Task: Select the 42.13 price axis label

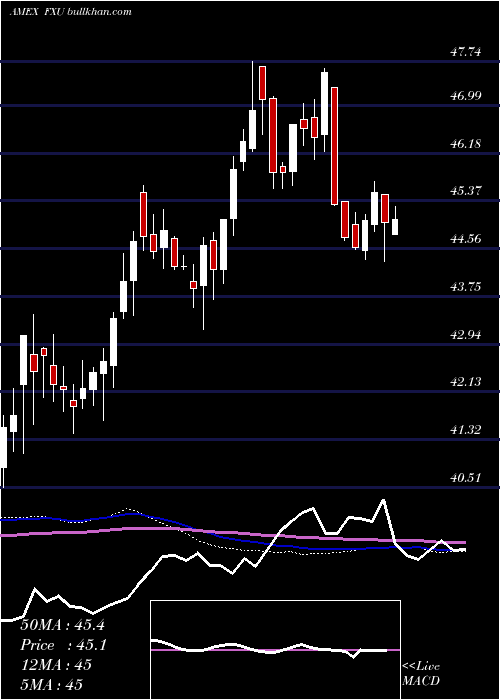Action: 466,382
